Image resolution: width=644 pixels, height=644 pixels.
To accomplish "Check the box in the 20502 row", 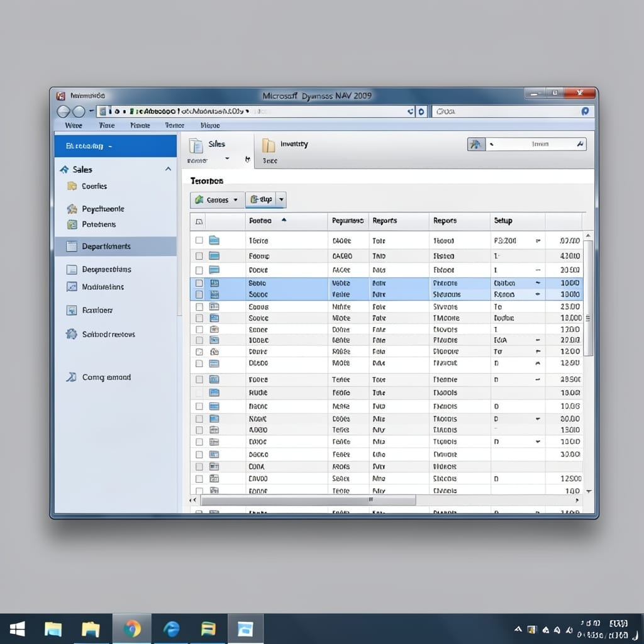I will coord(199,270).
